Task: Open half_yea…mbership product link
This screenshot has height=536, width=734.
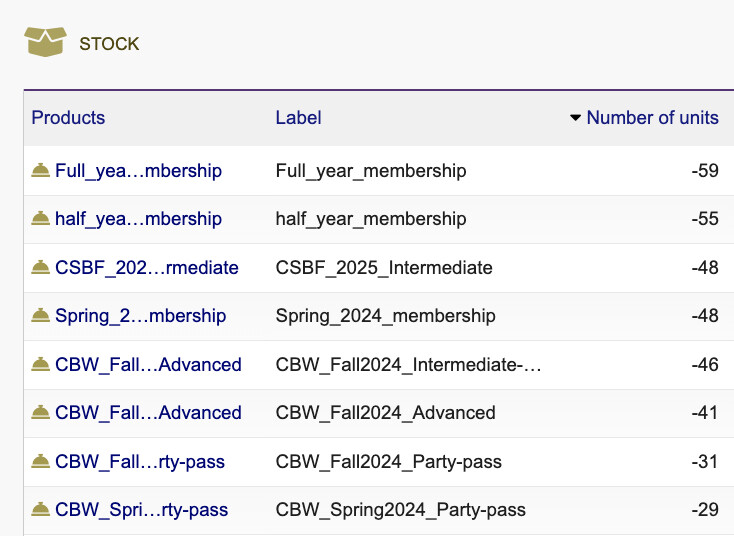Action: 139,219
